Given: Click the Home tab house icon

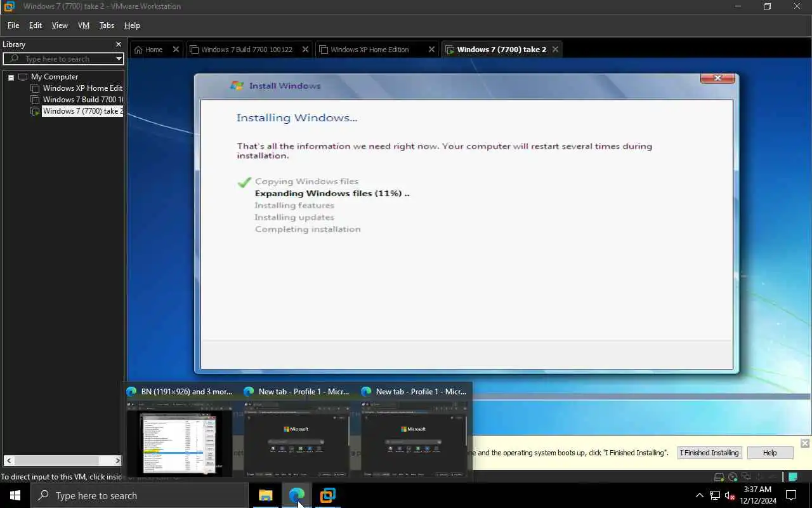Looking at the screenshot, I should [138, 50].
